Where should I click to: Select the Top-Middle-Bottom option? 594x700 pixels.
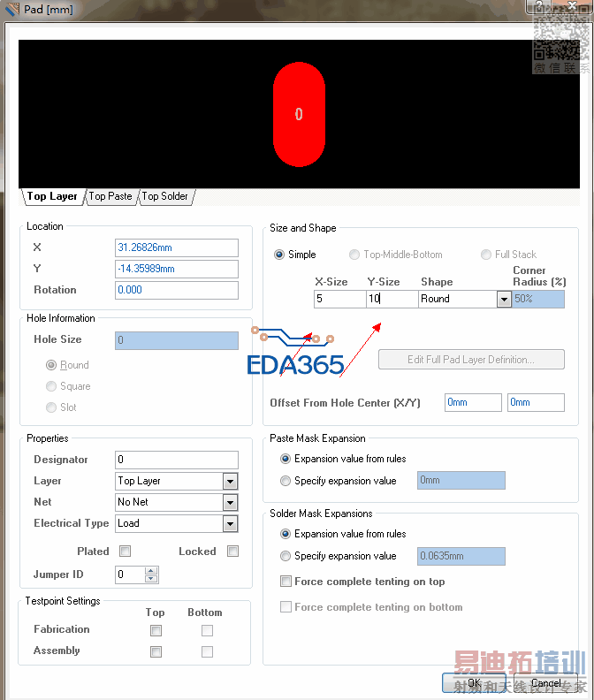click(354, 255)
